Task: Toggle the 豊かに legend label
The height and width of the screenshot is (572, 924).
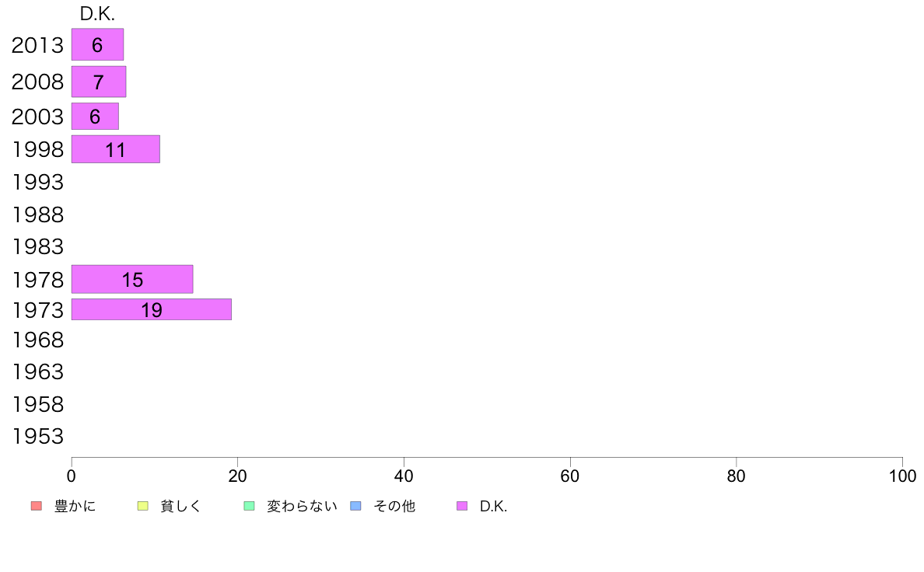Action: 75,506
